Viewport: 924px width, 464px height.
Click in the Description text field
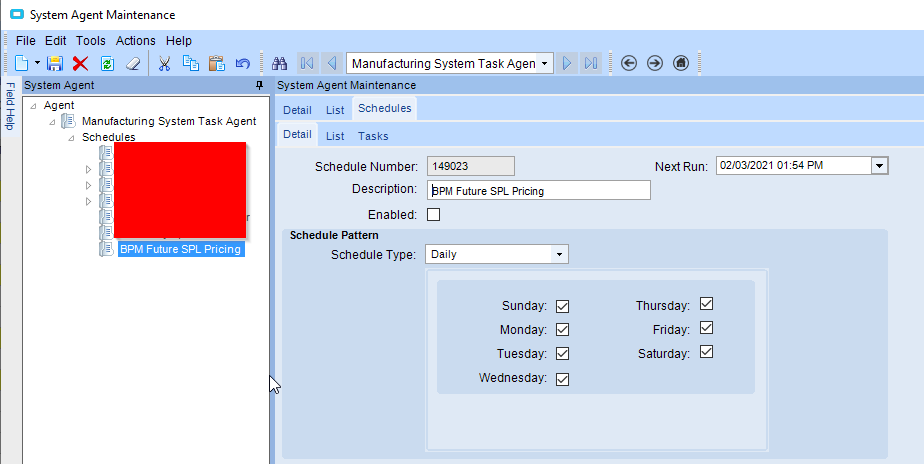tap(539, 190)
